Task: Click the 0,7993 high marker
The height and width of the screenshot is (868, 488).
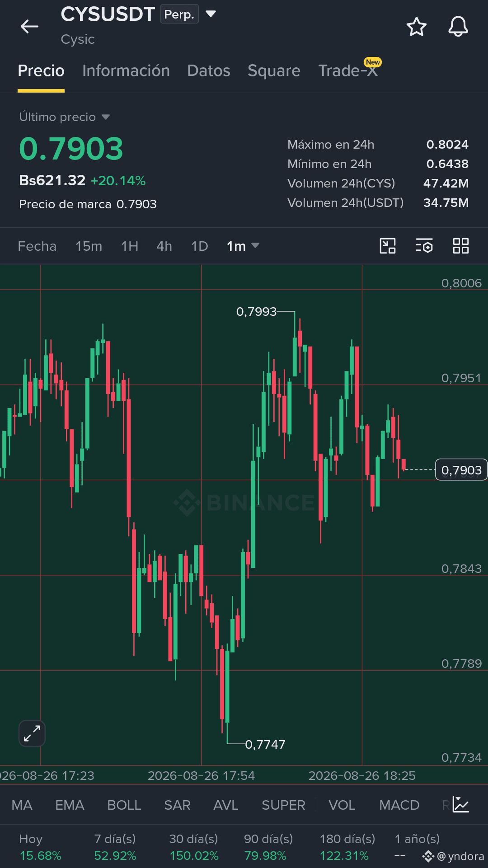Action: pos(256,311)
